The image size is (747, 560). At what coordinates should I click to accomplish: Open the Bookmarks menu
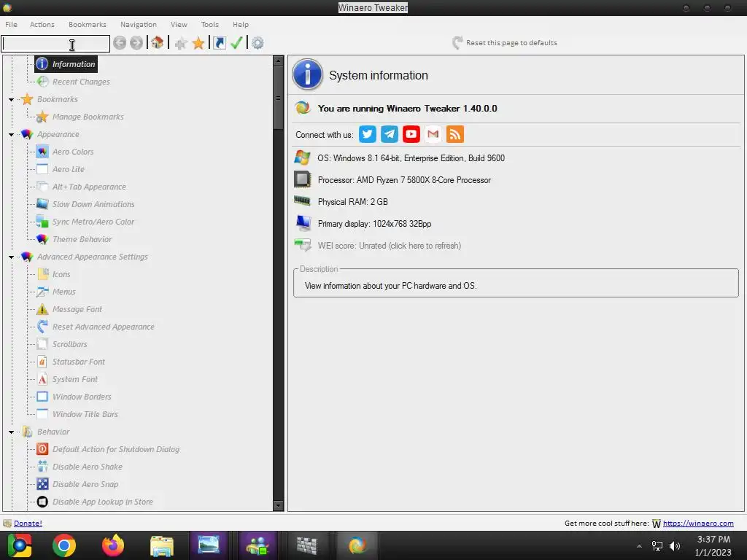coord(88,24)
